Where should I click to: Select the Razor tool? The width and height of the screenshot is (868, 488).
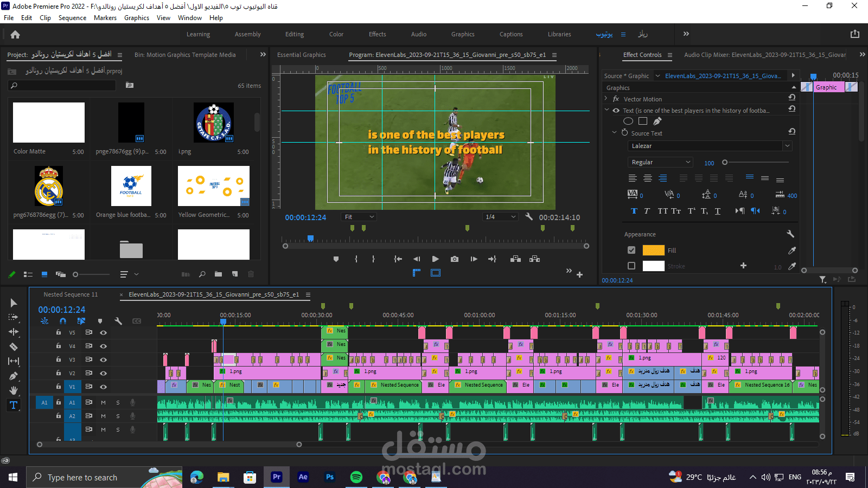[x=14, y=346]
